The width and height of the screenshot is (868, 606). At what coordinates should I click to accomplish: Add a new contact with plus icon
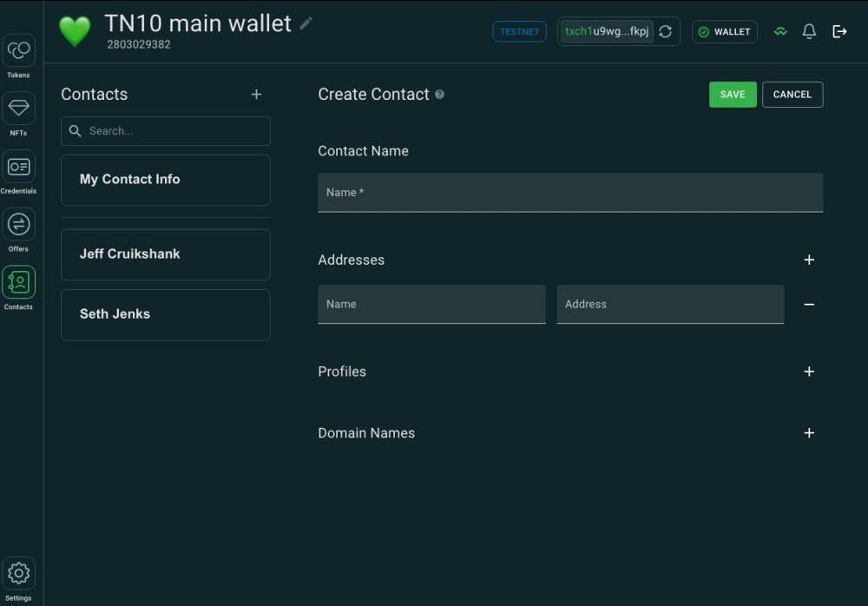coord(256,94)
